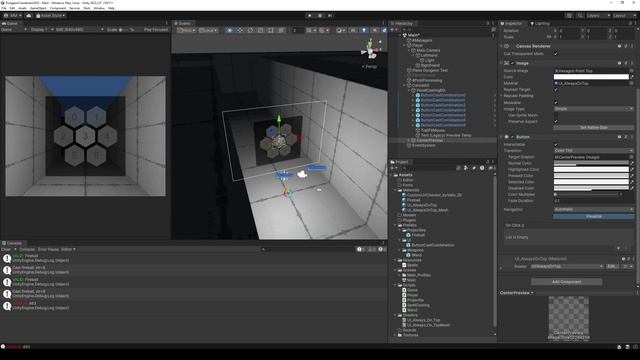640x360 pixels.
Task: Open the Navigation dropdown
Action: pyautogui.click(x=593, y=209)
